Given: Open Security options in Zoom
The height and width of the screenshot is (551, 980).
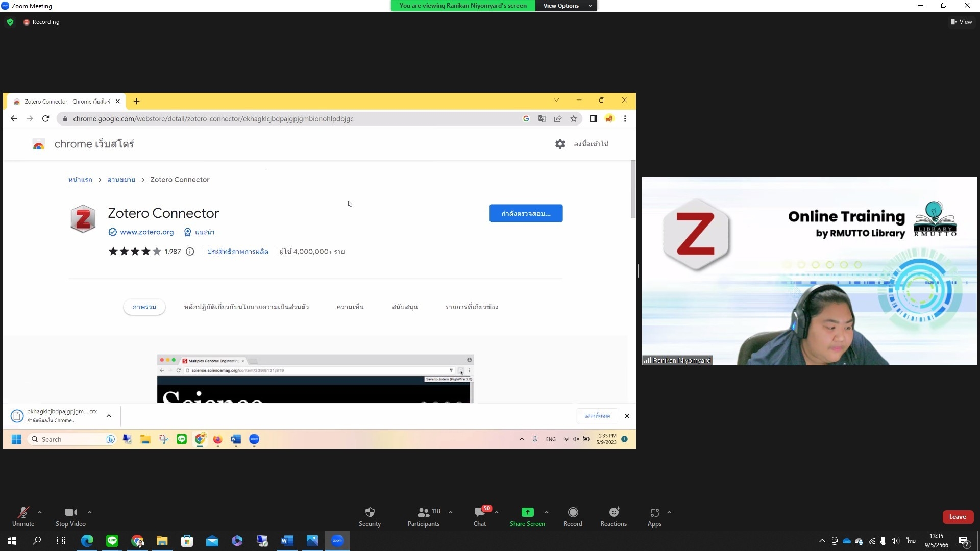Looking at the screenshot, I should click(x=370, y=516).
